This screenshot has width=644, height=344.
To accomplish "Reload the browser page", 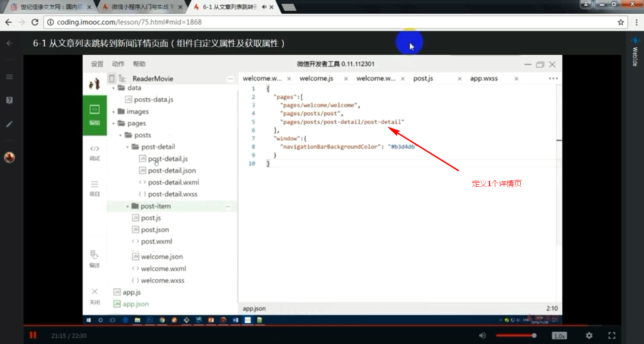I will click(34, 22).
